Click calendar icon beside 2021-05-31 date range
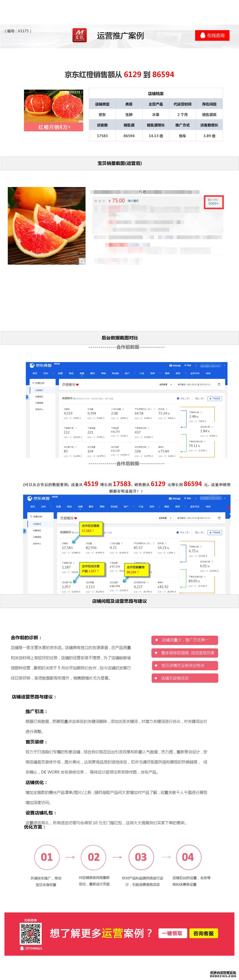Viewport: 239px width, 980px height. coord(219,384)
